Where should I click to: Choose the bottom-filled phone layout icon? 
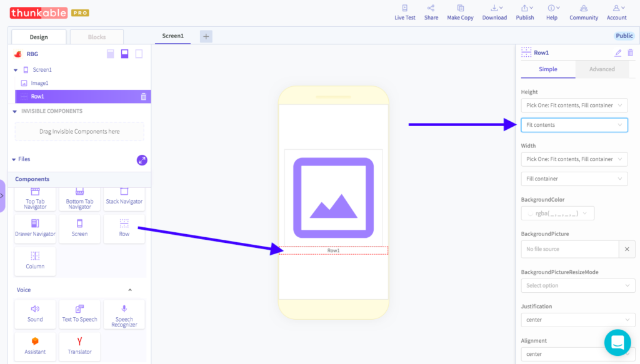click(x=124, y=54)
